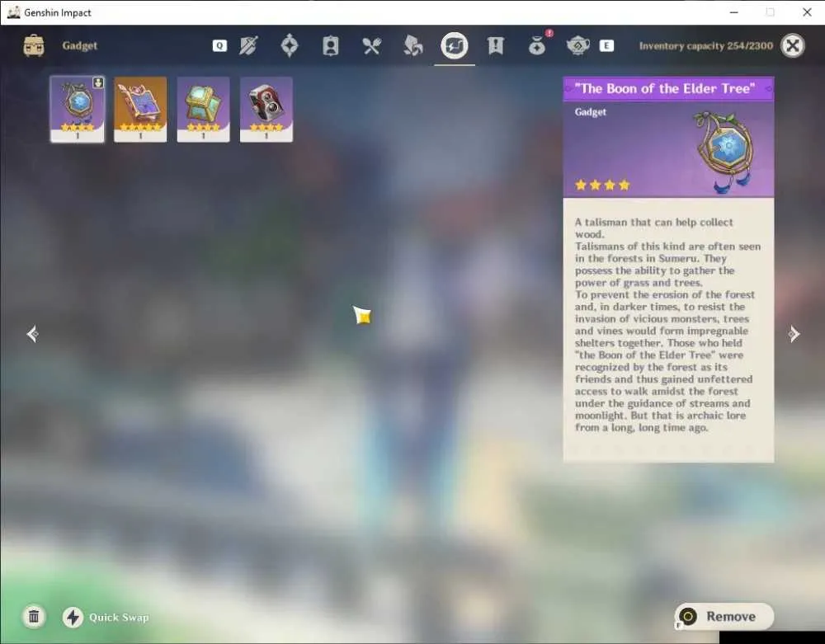Click the Remove button

tap(724, 616)
